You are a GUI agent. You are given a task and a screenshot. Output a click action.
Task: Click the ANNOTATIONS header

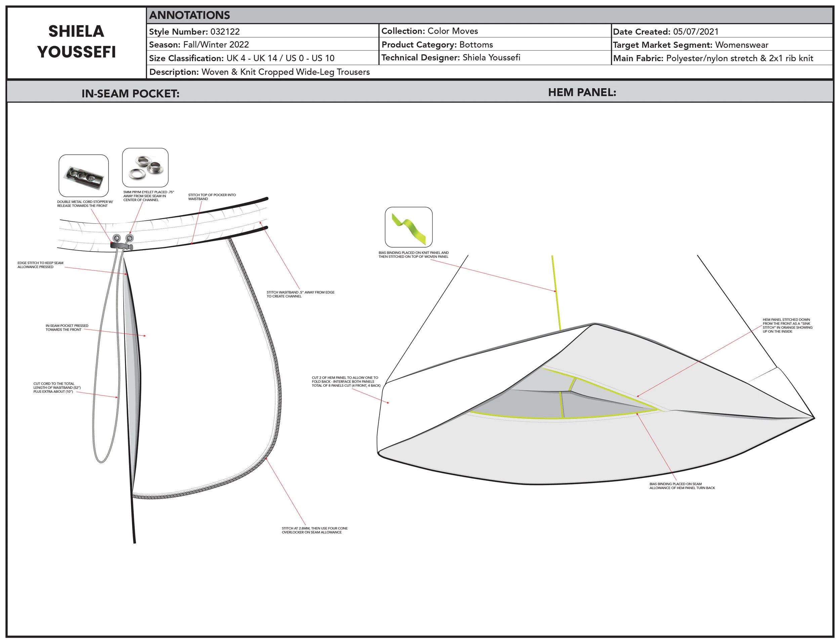189,15
